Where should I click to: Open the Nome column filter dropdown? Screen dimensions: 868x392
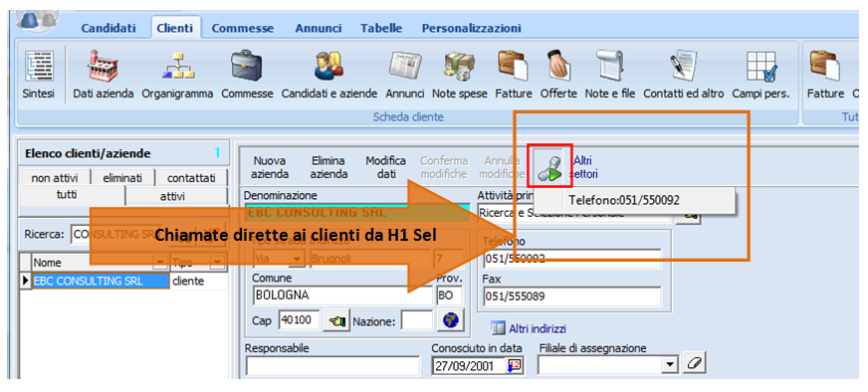coord(161,262)
